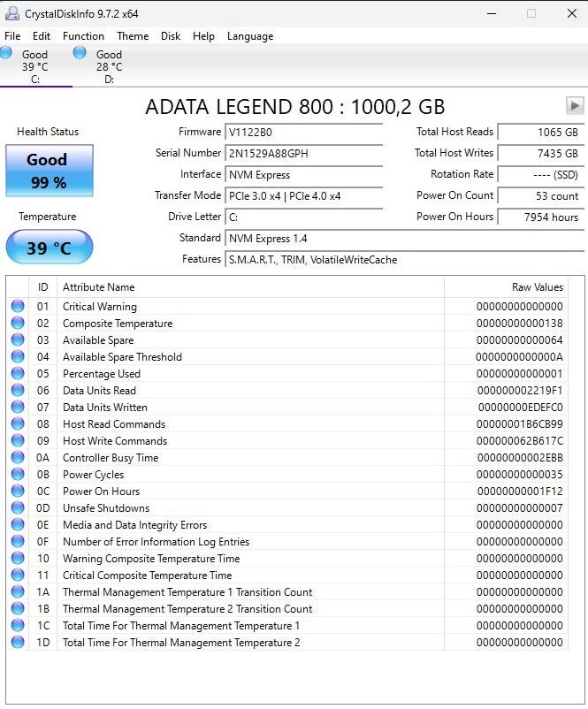
Task: Select the D: drive tab at 28 °C
Action: pyautogui.click(x=108, y=67)
